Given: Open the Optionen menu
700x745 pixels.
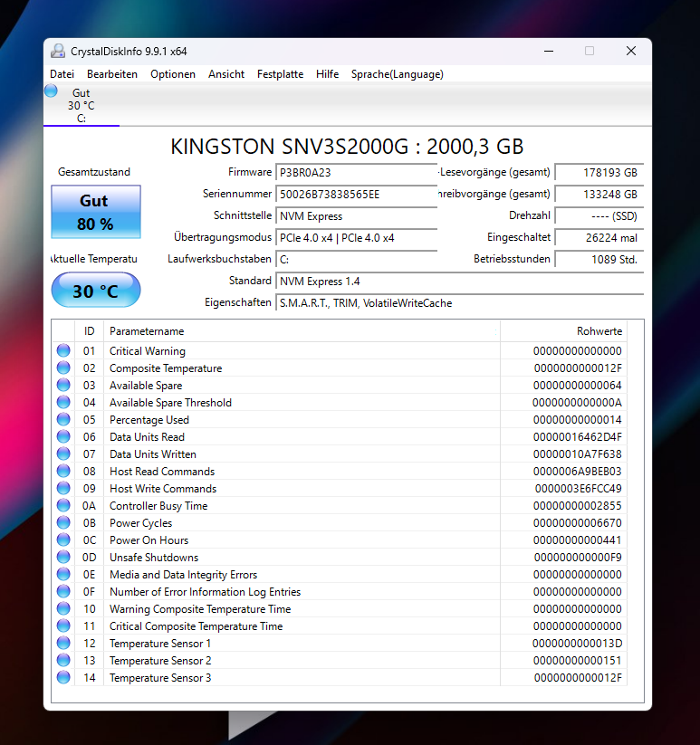Looking at the screenshot, I should (173, 74).
